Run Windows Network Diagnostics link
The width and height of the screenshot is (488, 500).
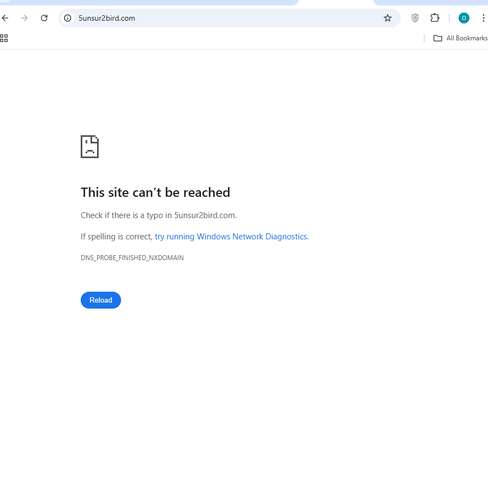click(x=232, y=236)
